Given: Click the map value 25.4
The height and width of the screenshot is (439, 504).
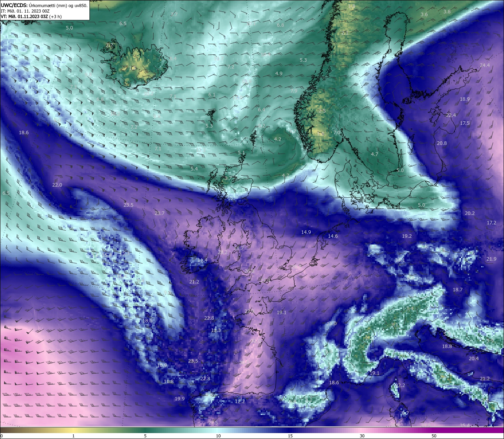Looking at the screenshot, I should pos(465,425).
